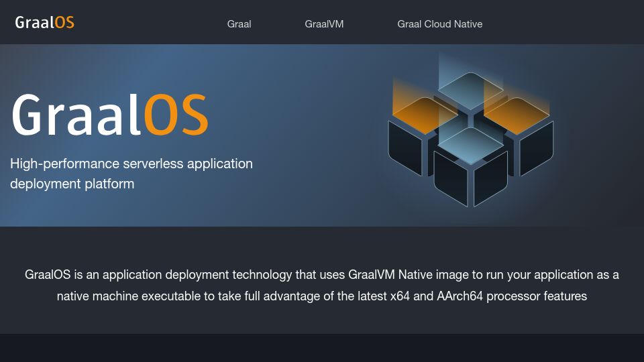Open the GraalVM navigation link
The image size is (644, 362).
point(324,24)
